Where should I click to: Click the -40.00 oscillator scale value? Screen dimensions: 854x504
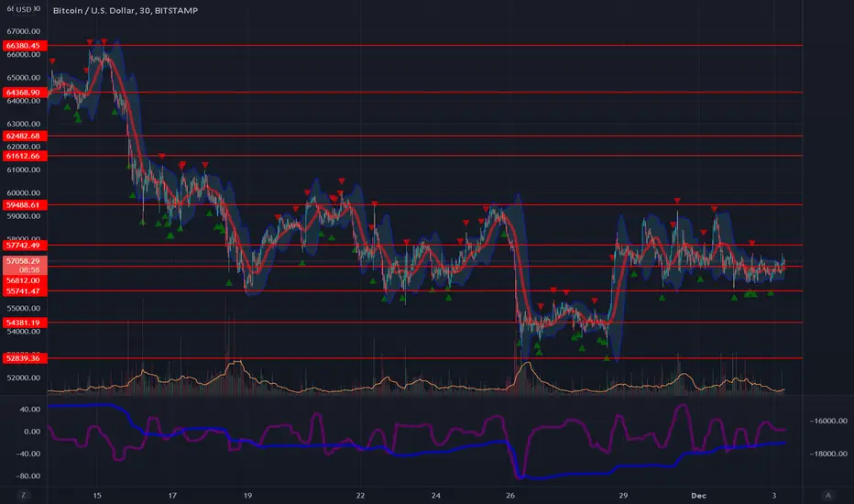28,454
